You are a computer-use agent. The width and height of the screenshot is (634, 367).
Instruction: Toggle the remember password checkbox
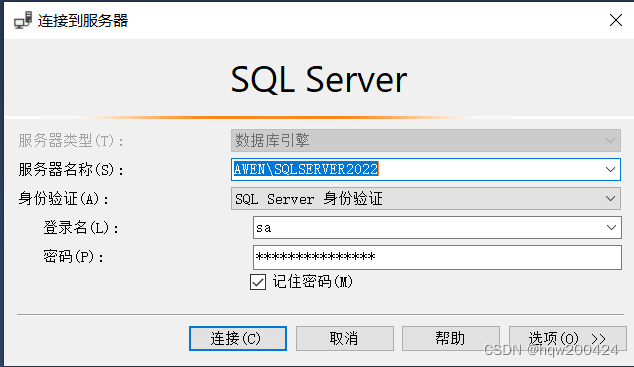click(258, 282)
